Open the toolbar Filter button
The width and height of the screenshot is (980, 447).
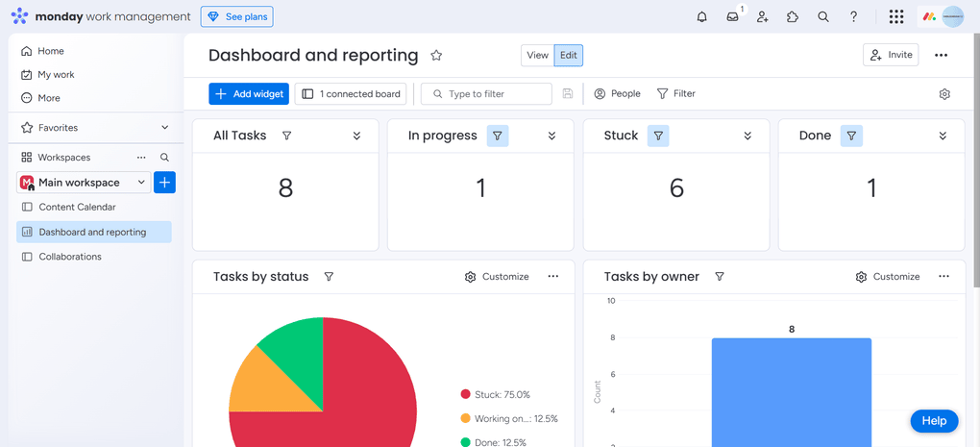pos(676,94)
